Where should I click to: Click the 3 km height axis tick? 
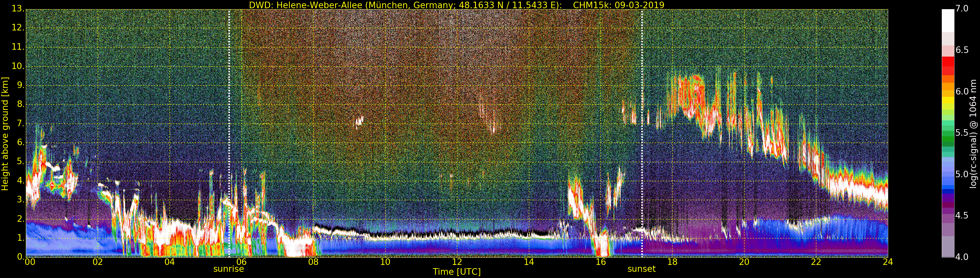tap(21, 200)
